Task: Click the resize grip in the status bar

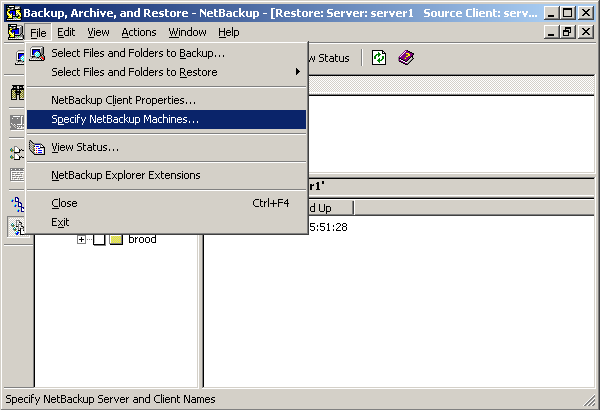Action: (x=589, y=400)
